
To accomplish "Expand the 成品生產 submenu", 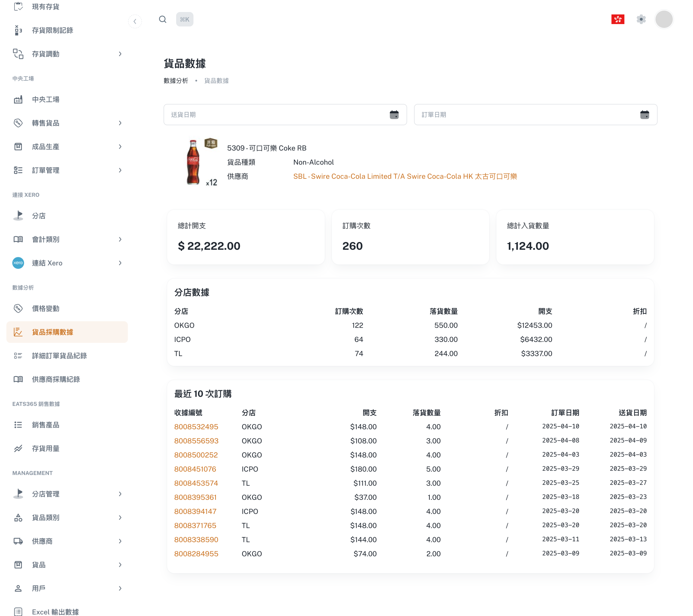I will coord(120,147).
